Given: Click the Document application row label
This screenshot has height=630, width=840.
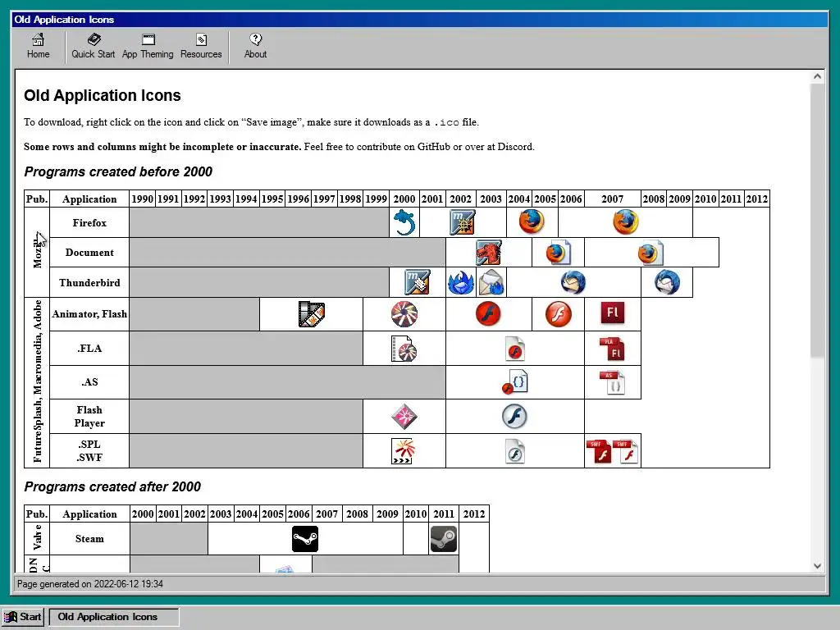Looking at the screenshot, I should pos(89,253).
